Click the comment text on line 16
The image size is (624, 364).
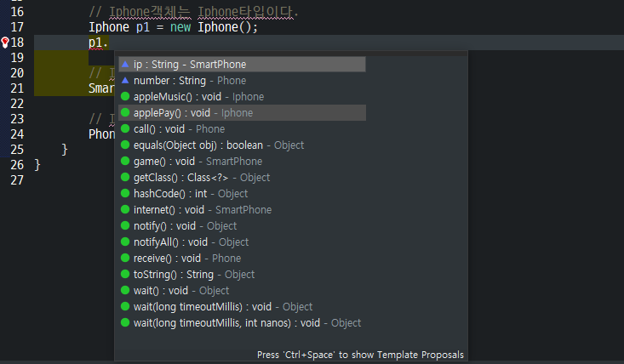tap(193, 12)
